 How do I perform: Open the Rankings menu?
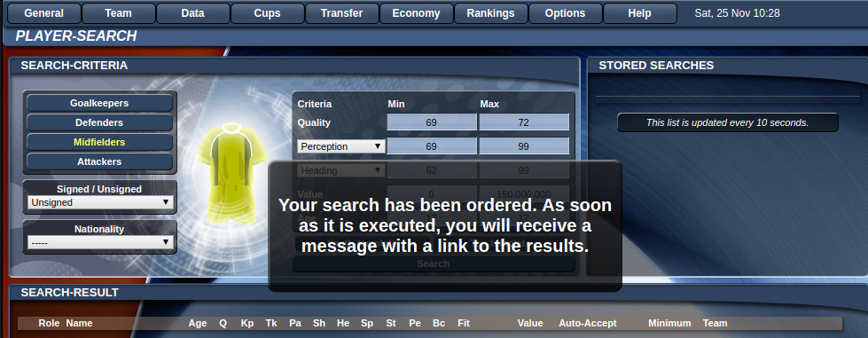(490, 13)
